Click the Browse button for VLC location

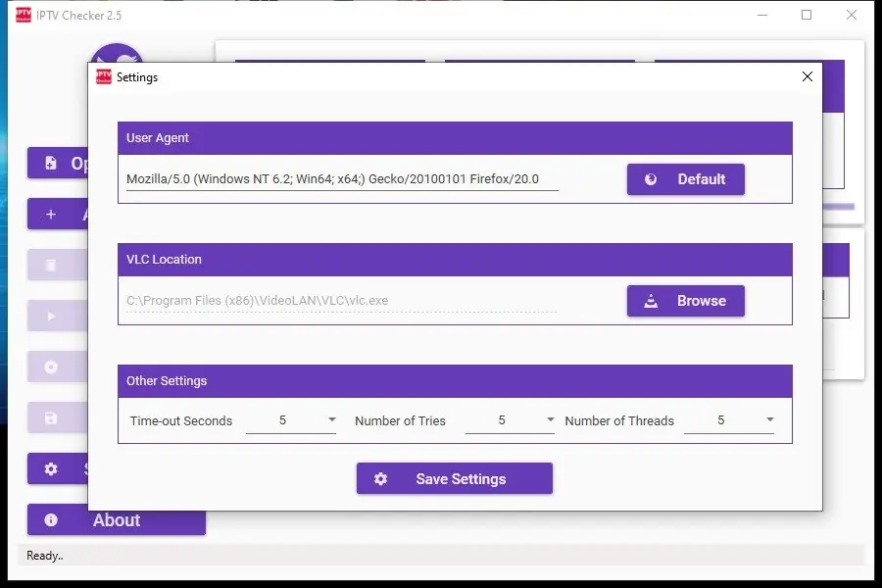point(685,301)
